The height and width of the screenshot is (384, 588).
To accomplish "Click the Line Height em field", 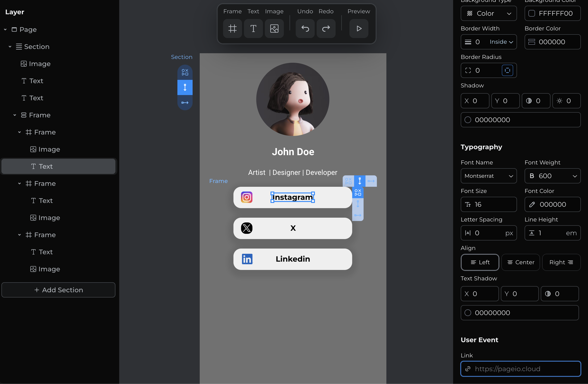I will tap(552, 233).
